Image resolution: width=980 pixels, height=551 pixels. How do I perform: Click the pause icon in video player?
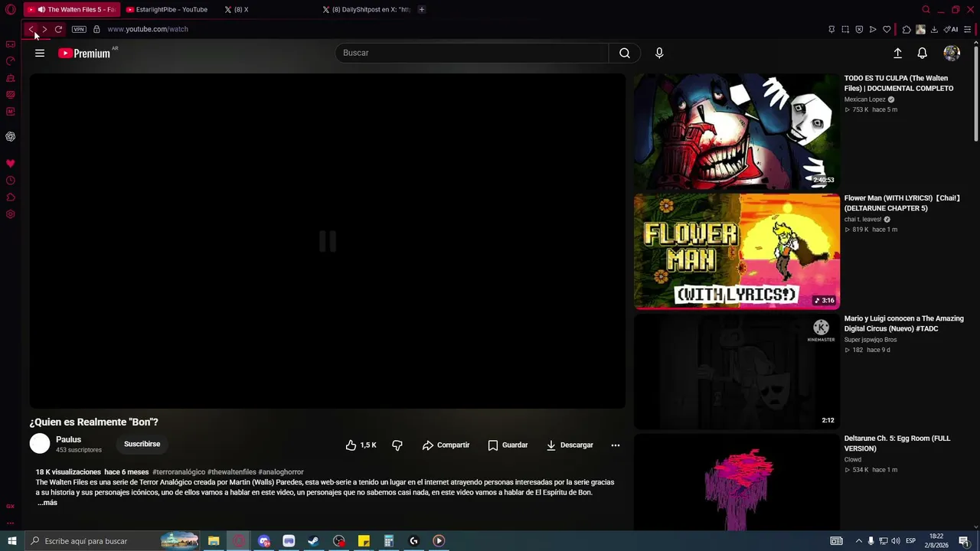328,241
